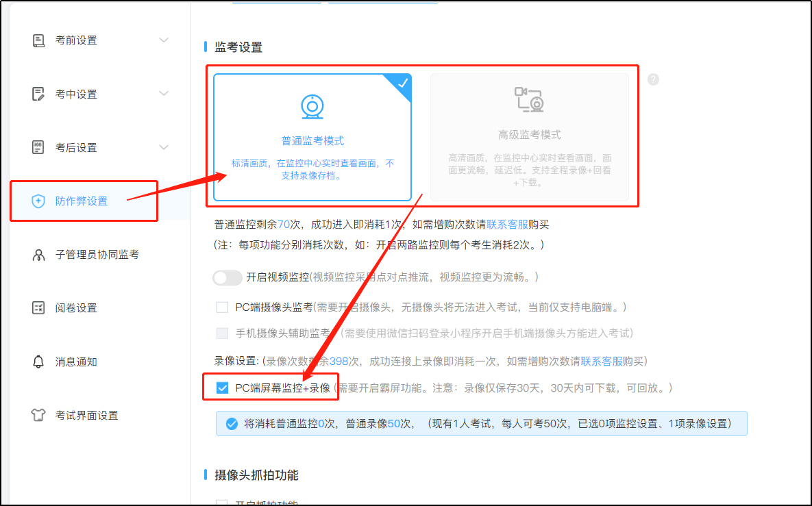Screen dimensions: 812x506
Task: Click the 考试界面设置 shirt icon
Action: 38,415
